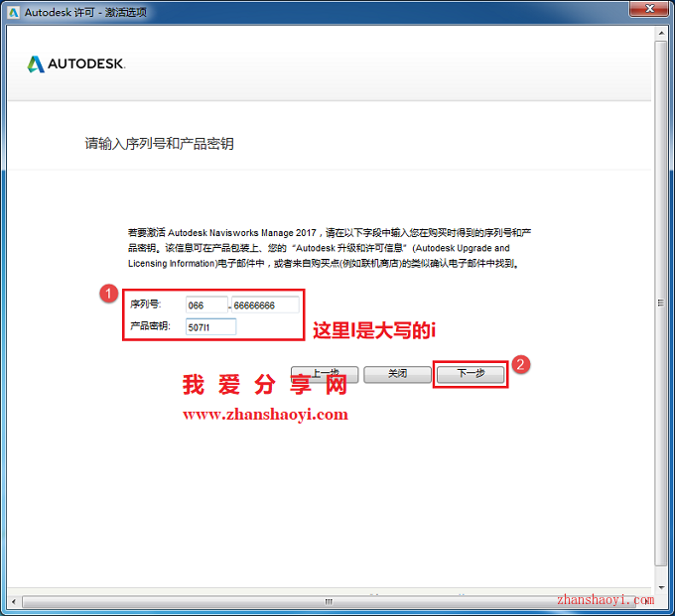The width and height of the screenshot is (675, 616).
Task: Click the Autodesk logo in the header
Action: tap(76, 64)
